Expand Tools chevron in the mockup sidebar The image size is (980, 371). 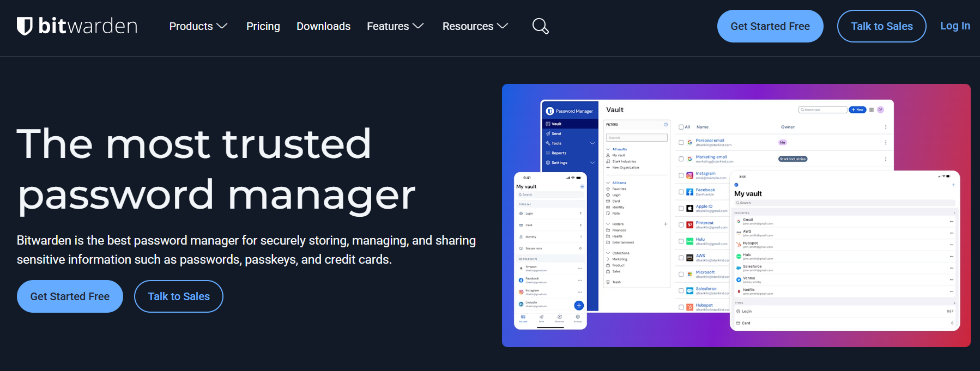tap(592, 143)
